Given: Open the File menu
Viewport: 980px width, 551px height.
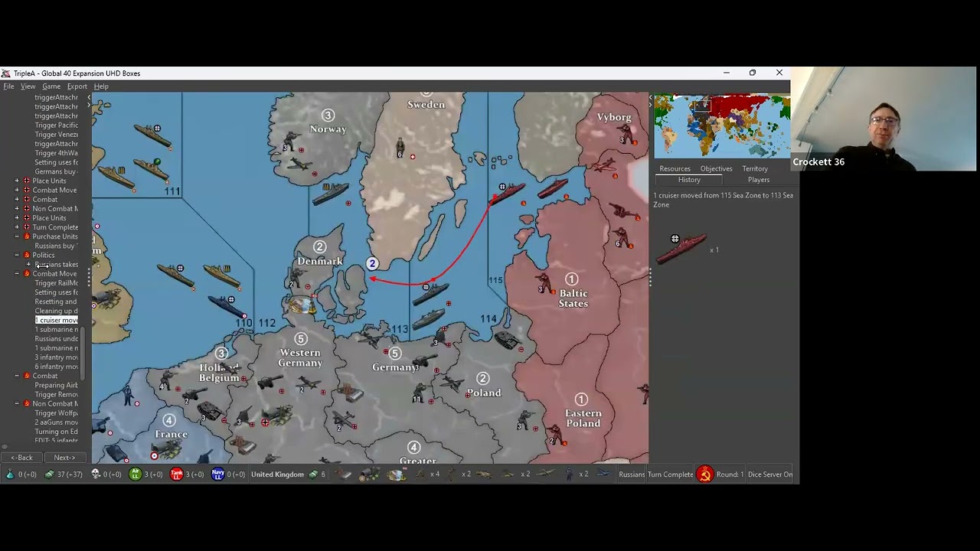Looking at the screenshot, I should [8, 86].
